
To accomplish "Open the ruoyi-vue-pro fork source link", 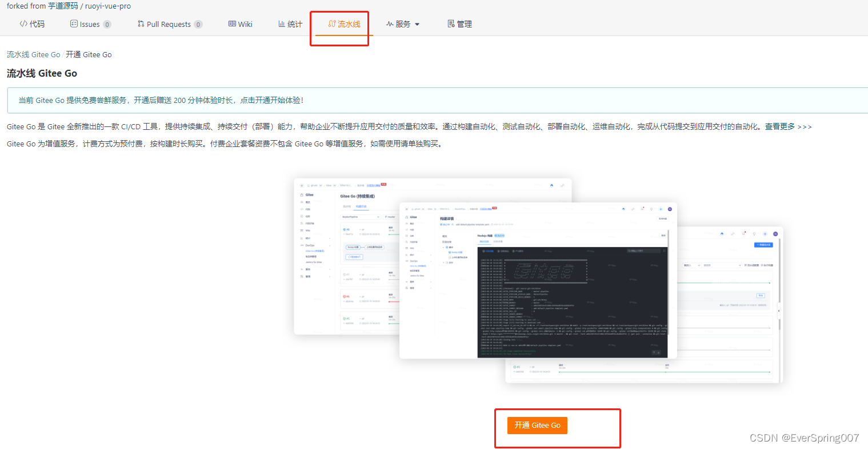I will tap(108, 6).
